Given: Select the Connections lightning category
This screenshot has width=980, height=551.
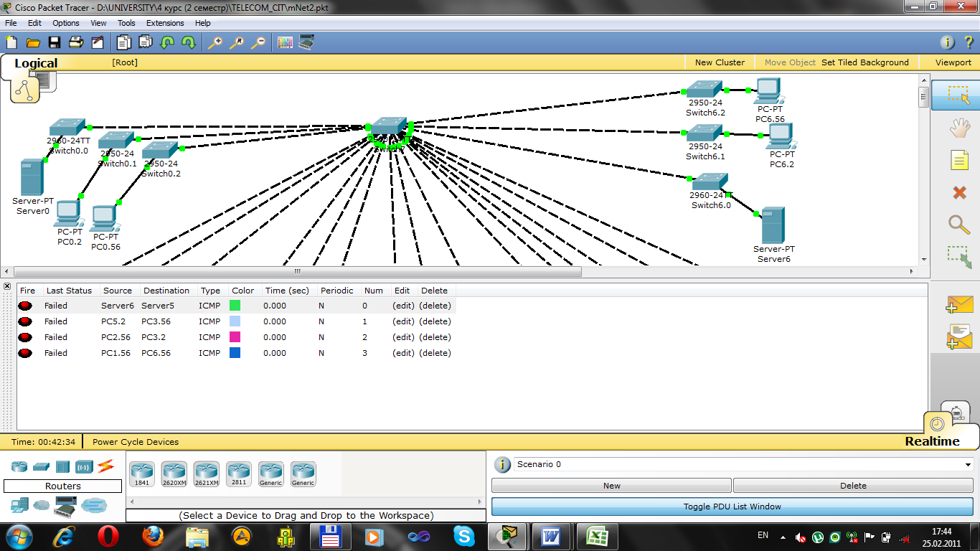Looking at the screenshot, I should coord(106,467).
